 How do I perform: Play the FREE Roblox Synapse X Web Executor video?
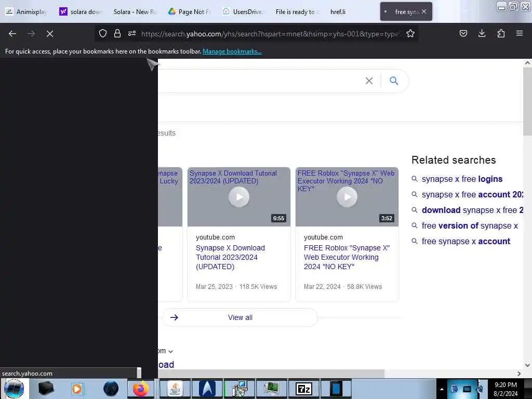click(347, 197)
